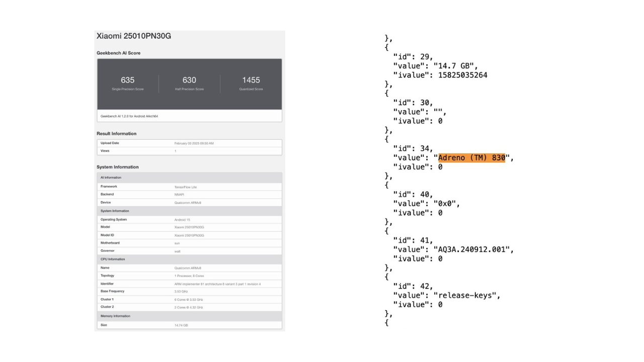Screen dimensions: 644x362
Task: Click the Geekbench AI 1.2.0 version text
Action: pos(130,116)
